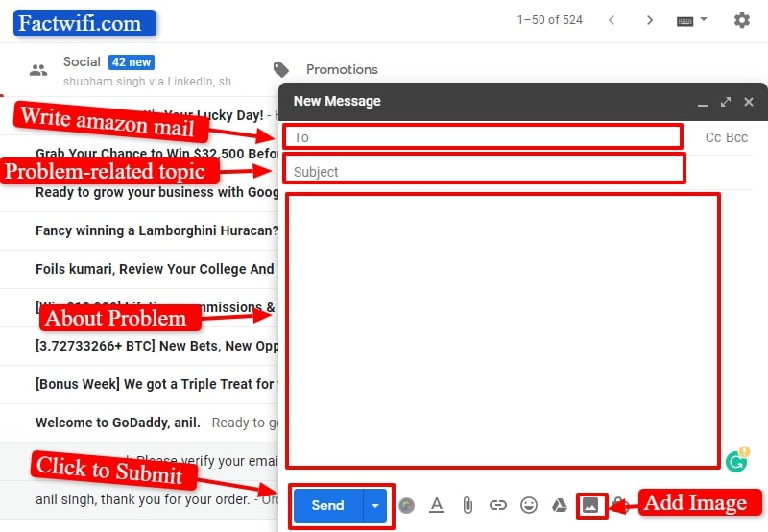
Task: Open the keyboard input tools dropdown
Action: tap(691, 20)
